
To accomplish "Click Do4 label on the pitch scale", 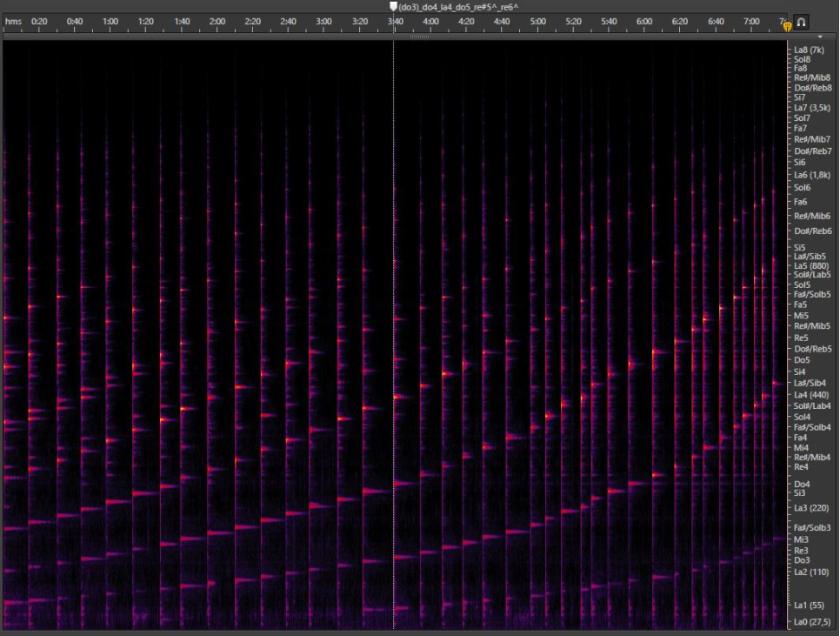I will [x=802, y=484].
